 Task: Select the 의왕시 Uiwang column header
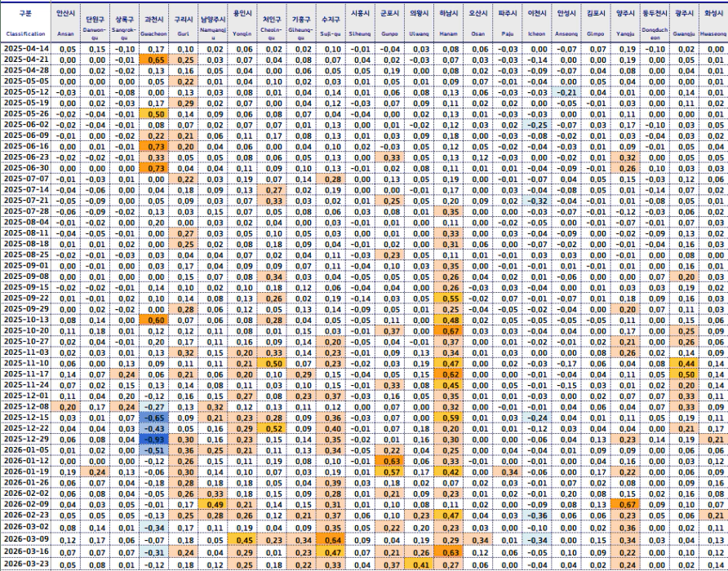coord(419,23)
